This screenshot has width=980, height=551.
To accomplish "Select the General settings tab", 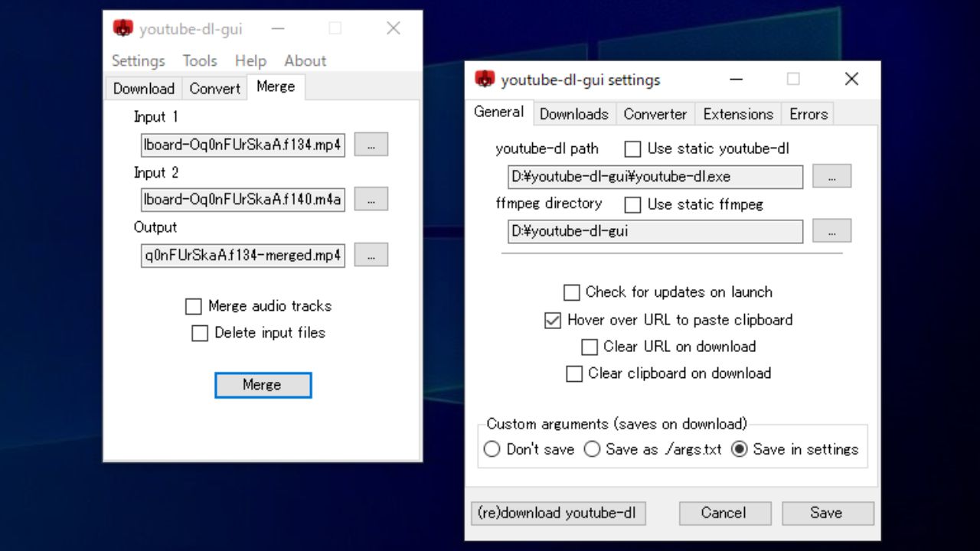I will [499, 112].
